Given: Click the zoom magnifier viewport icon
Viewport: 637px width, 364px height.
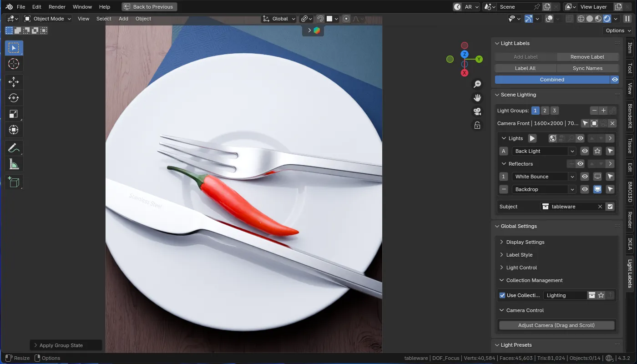Looking at the screenshot, I should pos(477,84).
